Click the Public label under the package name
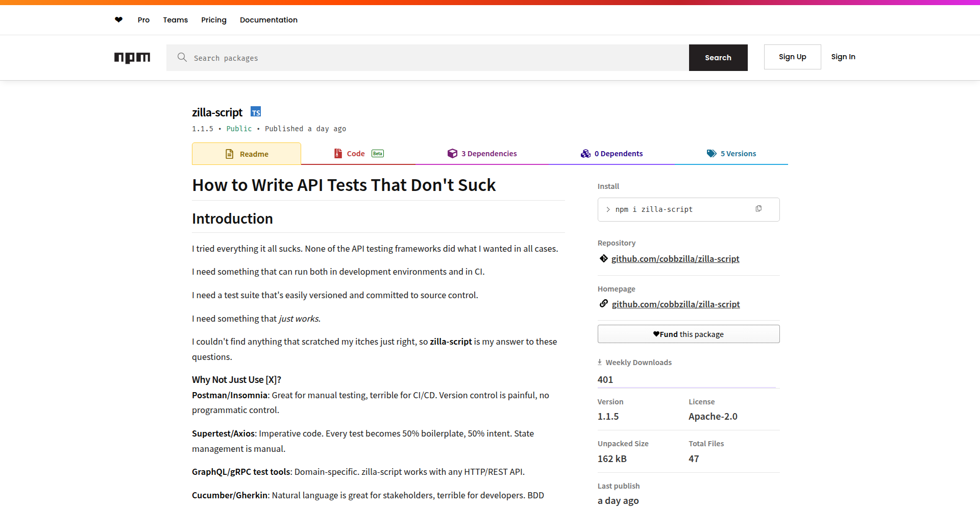 tap(239, 129)
